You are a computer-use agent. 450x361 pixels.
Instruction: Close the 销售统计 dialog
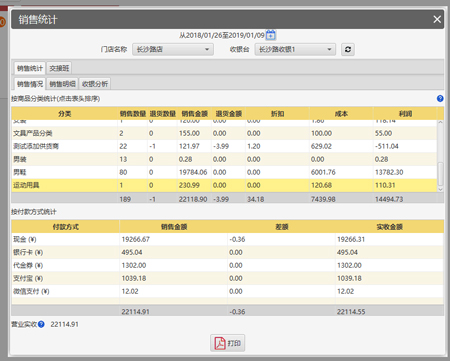tap(437, 19)
